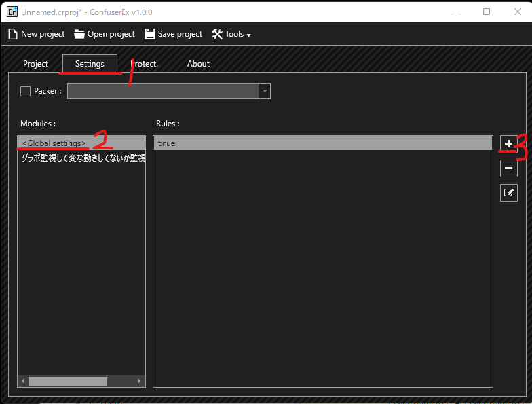The height and width of the screenshot is (404, 532).
Task: Expand the Packer combo box arrow
Action: click(265, 91)
